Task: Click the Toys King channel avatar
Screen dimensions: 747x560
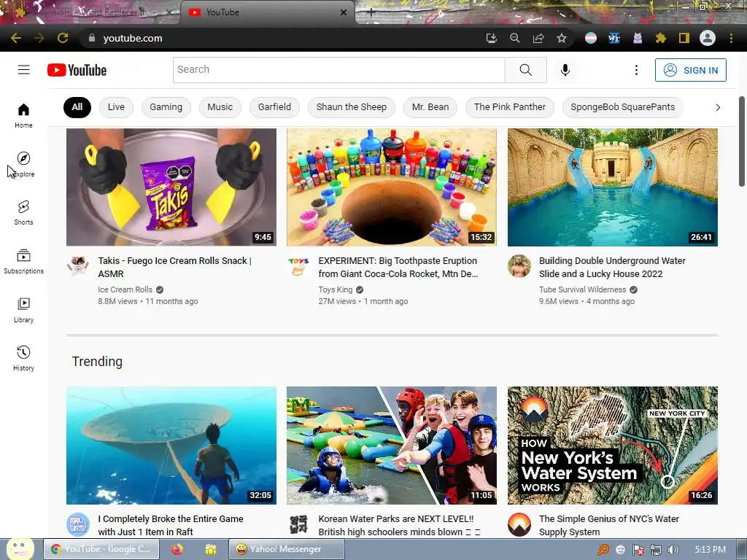Action: pyautogui.click(x=298, y=265)
